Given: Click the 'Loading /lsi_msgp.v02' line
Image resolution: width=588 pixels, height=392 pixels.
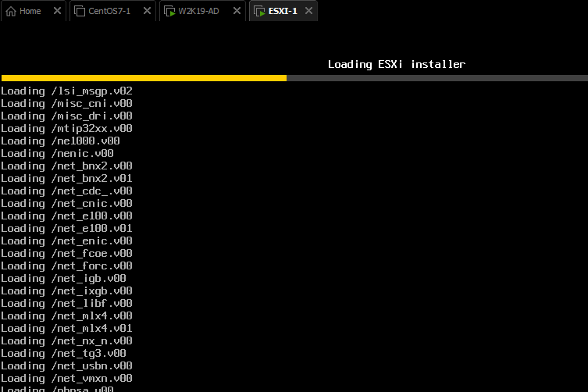Looking at the screenshot, I should click(x=66, y=91).
